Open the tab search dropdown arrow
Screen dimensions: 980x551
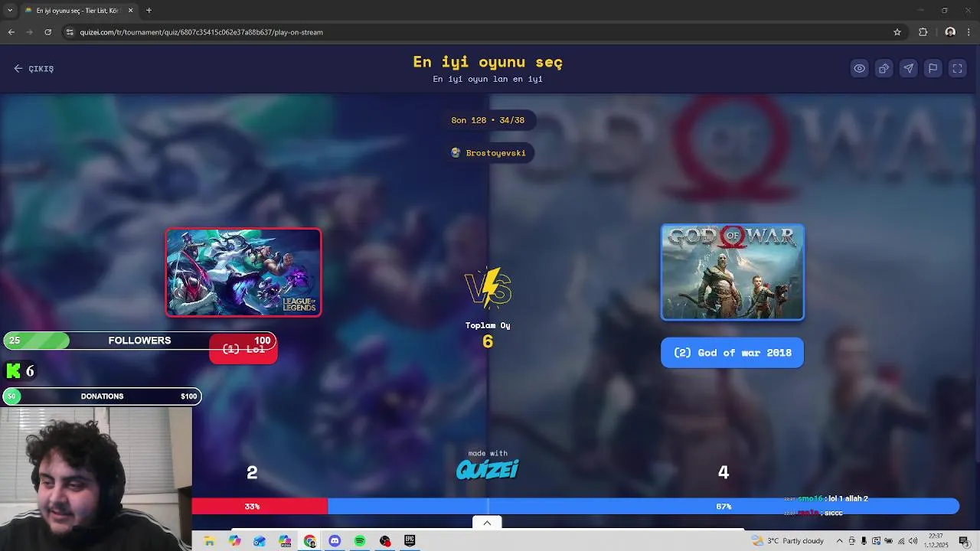point(10,11)
